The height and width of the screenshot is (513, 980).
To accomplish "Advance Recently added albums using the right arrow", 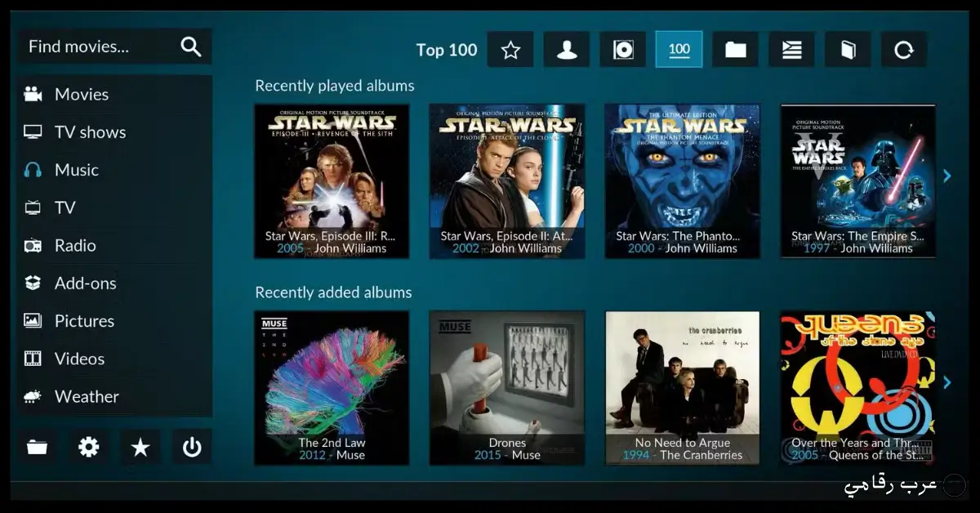I will click(x=947, y=382).
